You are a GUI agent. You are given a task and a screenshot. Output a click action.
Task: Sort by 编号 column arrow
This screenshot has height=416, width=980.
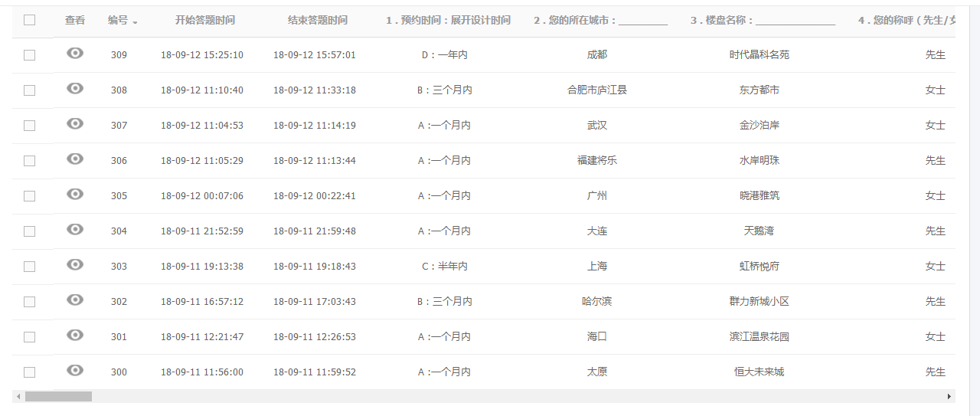coord(135,21)
